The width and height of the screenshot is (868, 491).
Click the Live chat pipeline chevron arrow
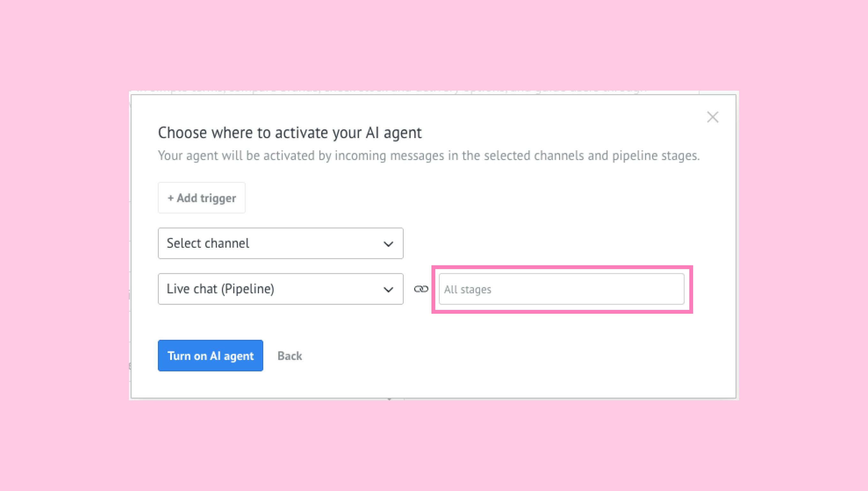(x=388, y=289)
